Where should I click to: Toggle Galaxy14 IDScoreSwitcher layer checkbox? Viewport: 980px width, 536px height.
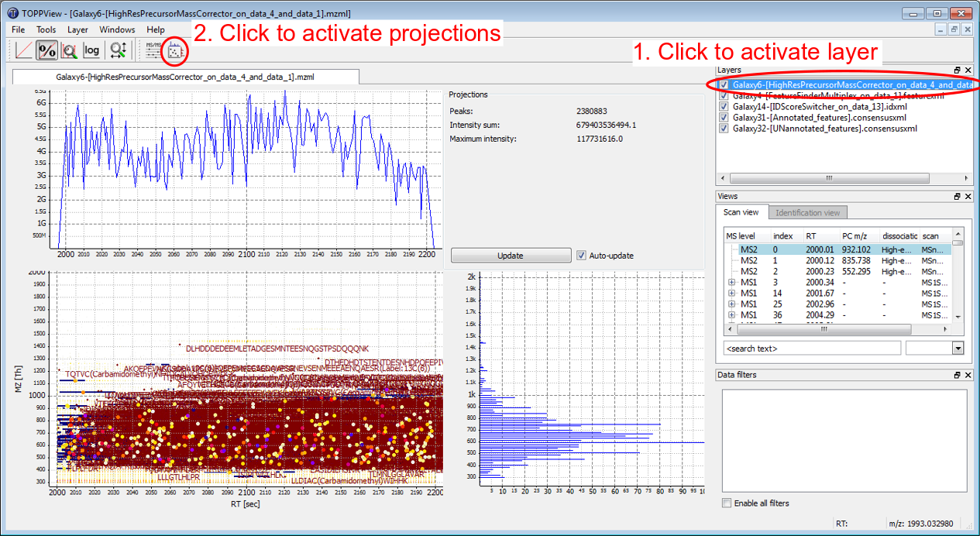(x=724, y=106)
